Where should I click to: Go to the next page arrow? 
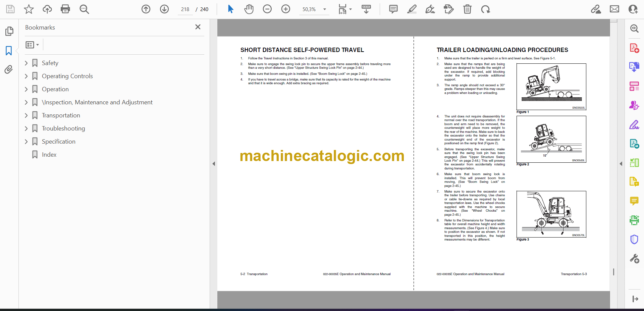164,9
